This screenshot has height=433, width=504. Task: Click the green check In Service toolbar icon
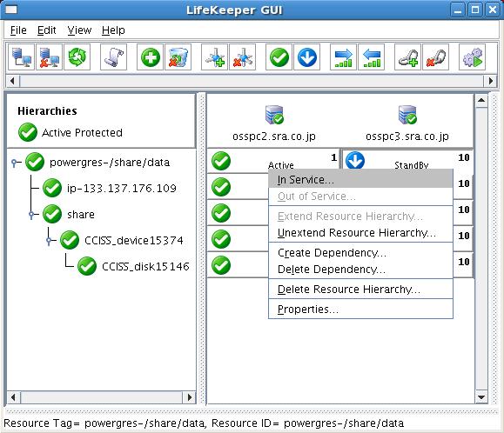click(279, 57)
